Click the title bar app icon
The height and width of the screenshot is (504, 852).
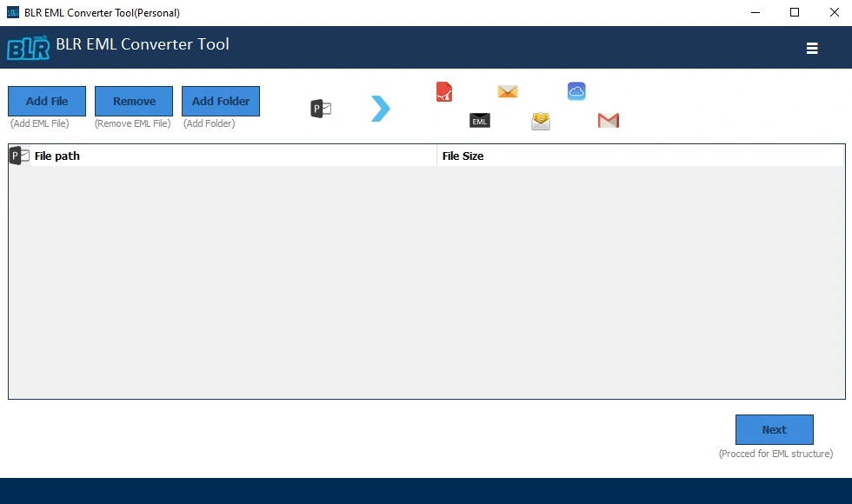coord(11,12)
